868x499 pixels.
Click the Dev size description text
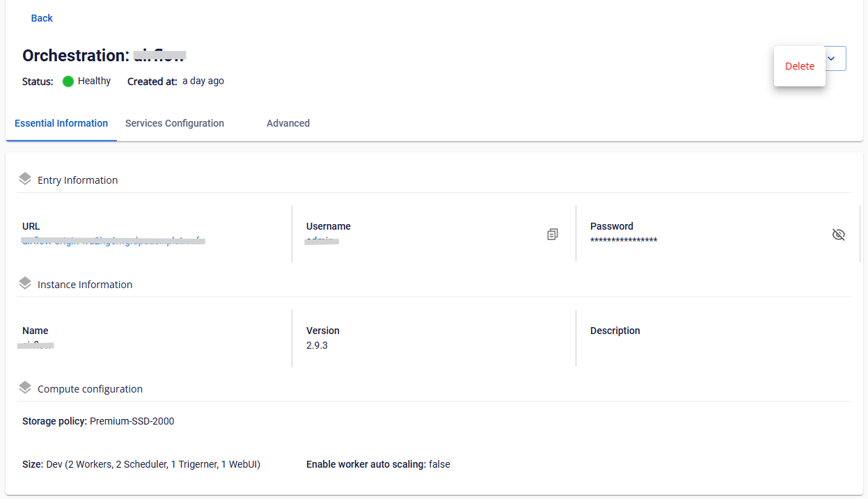(153, 464)
